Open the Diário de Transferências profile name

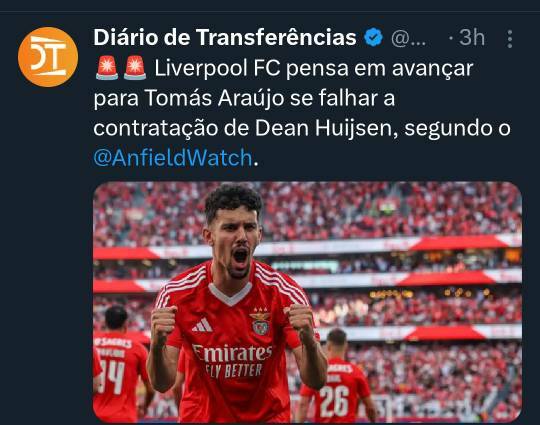pos(225,37)
